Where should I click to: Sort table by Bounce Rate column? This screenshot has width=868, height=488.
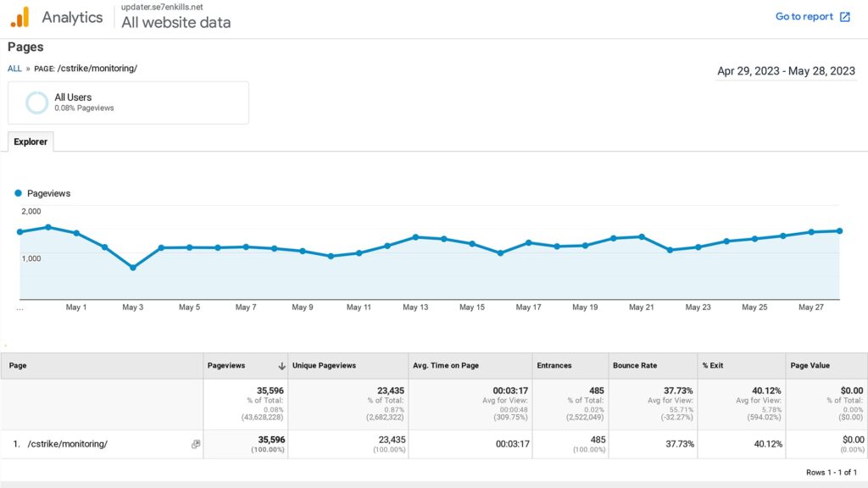click(x=635, y=366)
